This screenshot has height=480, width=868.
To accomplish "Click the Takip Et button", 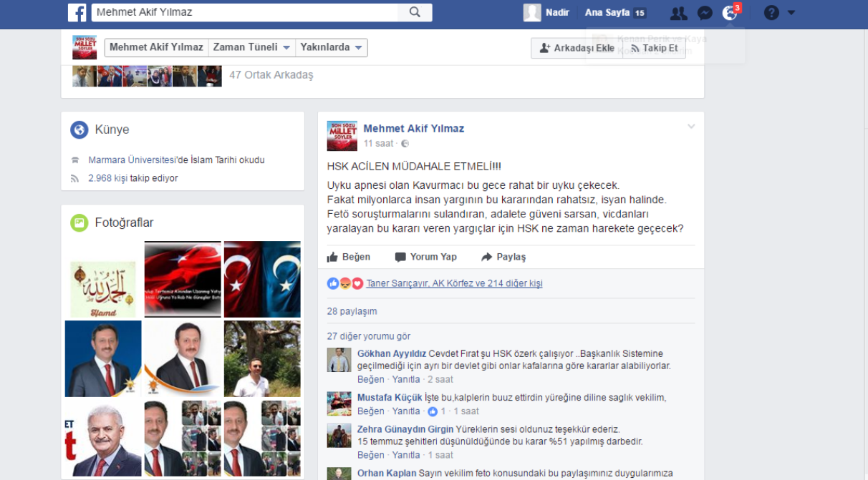I will pyautogui.click(x=654, y=48).
